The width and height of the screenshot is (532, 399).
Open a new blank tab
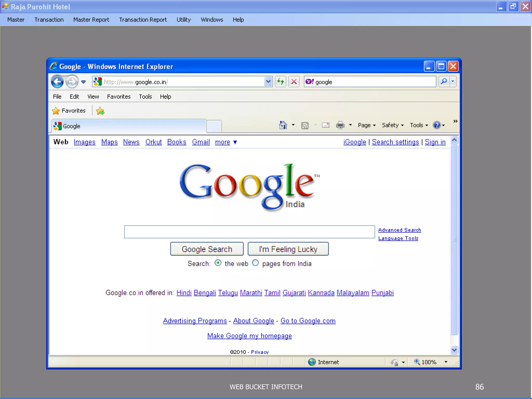tap(214, 127)
